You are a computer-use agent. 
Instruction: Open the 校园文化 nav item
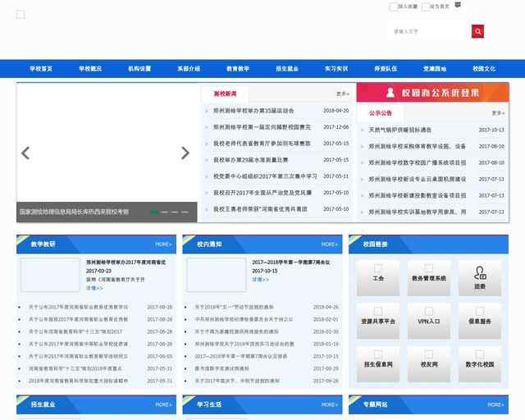(484, 69)
